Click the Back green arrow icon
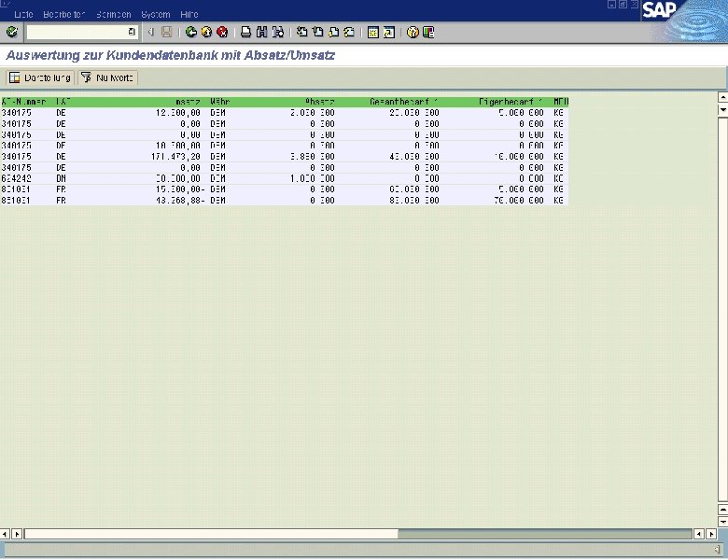Image resolution: width=728 pixels, height=560 pixels. coord(190,32)
